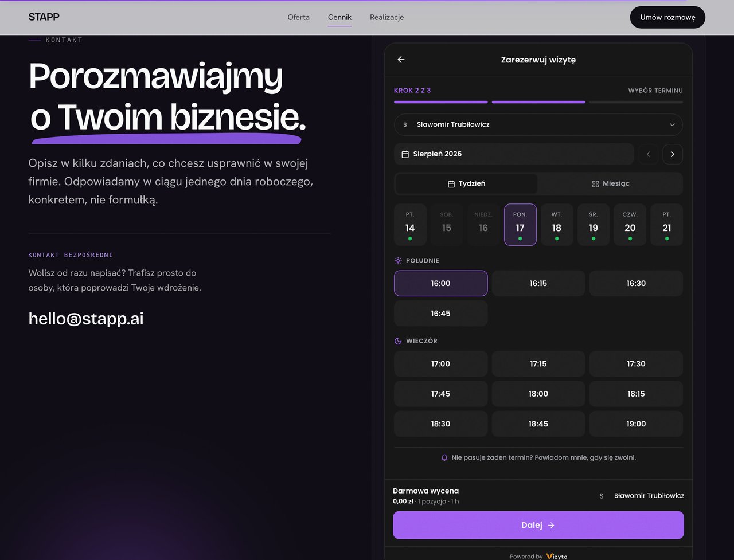Select Monday 17 in the week strip
The width and height of the screenshot is (734, 560).
point(520,225)
